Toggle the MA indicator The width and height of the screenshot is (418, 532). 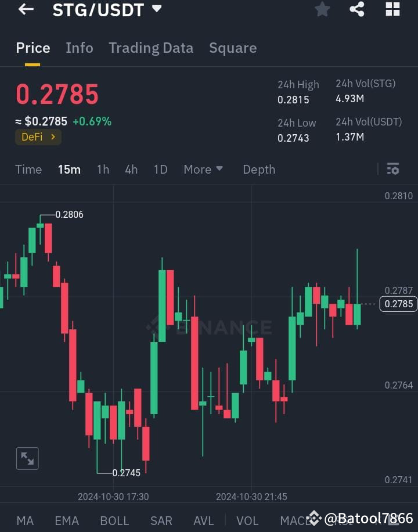coord(25,521)
